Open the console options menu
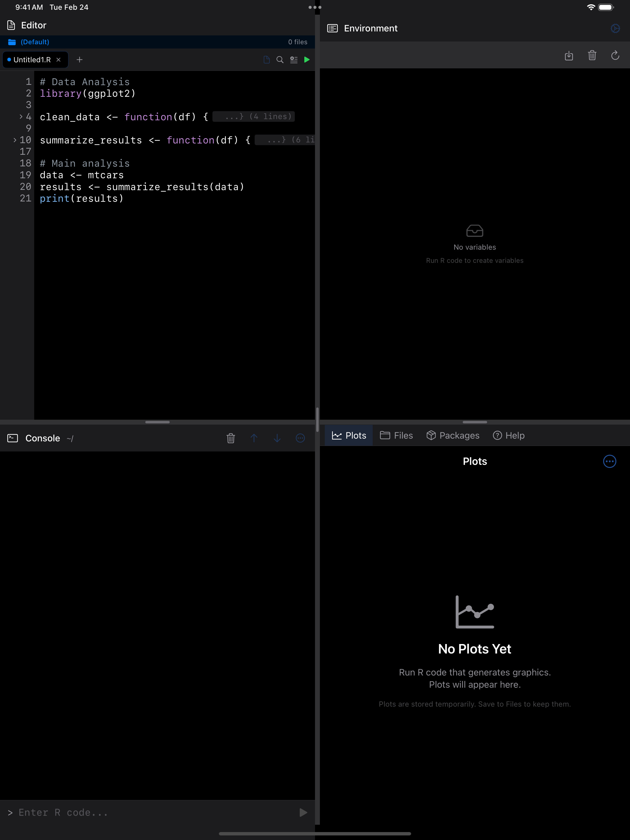 pos(300,438)
